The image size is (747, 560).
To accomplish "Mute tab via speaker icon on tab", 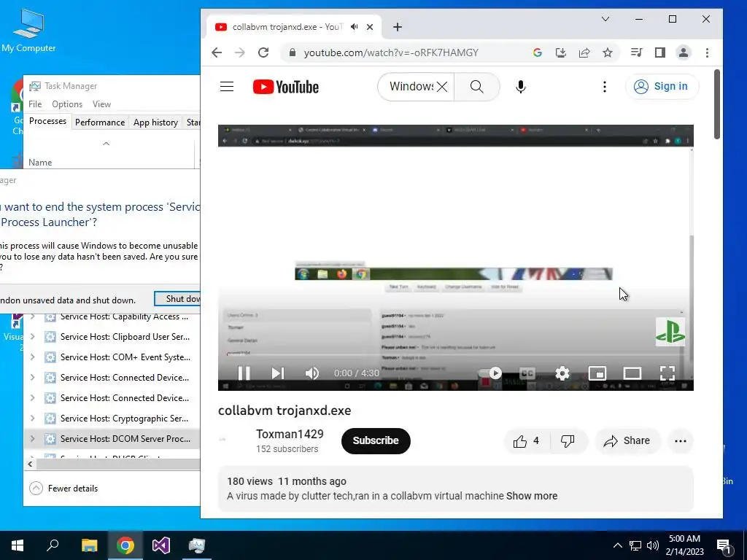I will point(354,27).
